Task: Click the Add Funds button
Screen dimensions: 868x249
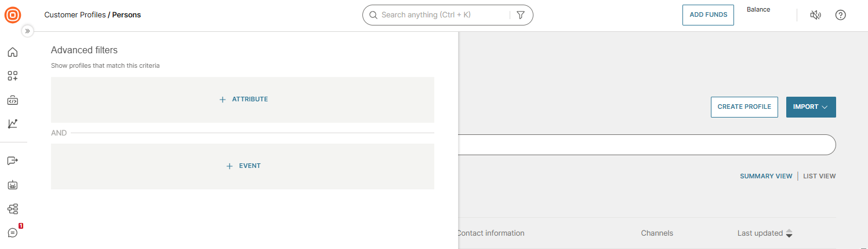Action: [x=708, y=15]
